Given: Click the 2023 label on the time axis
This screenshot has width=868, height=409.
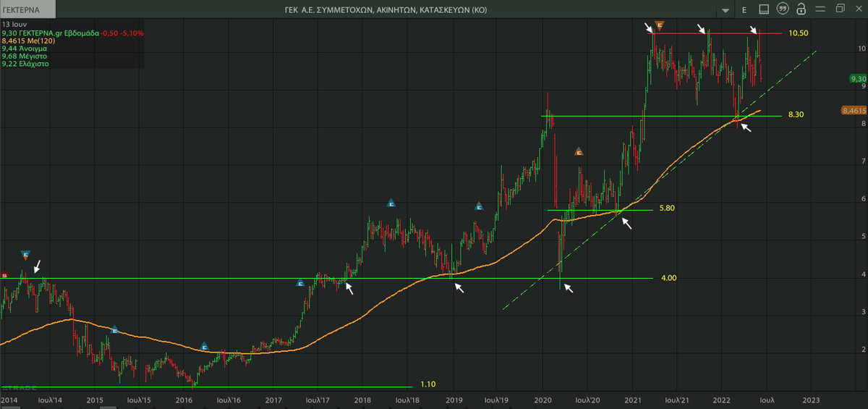Looking at the screenshot, I should (812, 400).
